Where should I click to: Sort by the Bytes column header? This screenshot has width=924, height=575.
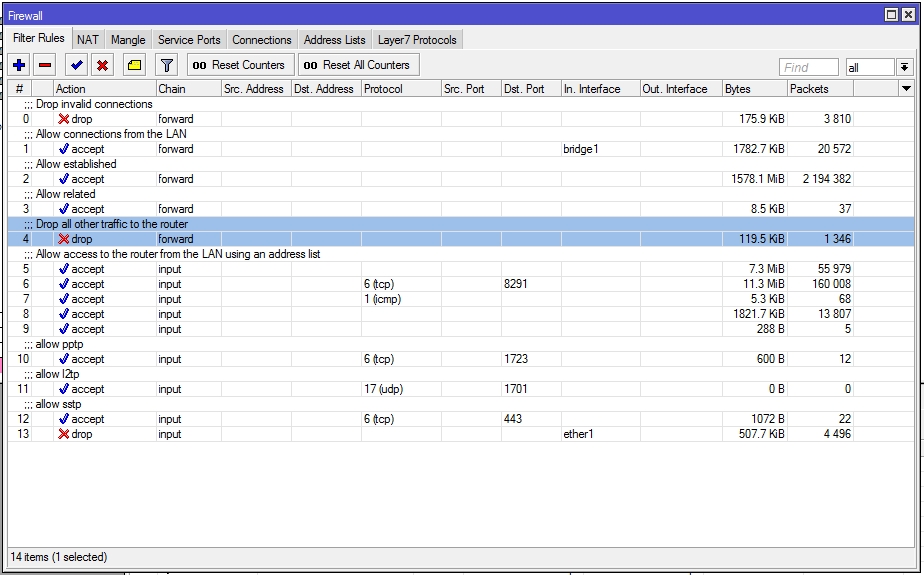click(x=753, y=89)
